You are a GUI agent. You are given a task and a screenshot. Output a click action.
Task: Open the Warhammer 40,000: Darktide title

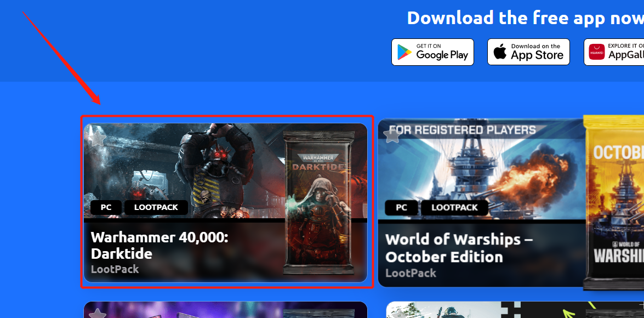tap(159, 245)
